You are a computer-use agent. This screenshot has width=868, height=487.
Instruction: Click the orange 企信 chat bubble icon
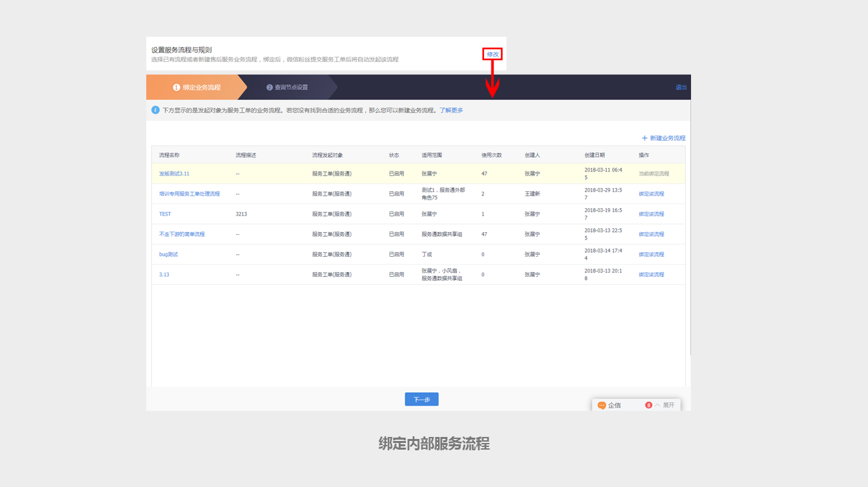click(602, 405)
